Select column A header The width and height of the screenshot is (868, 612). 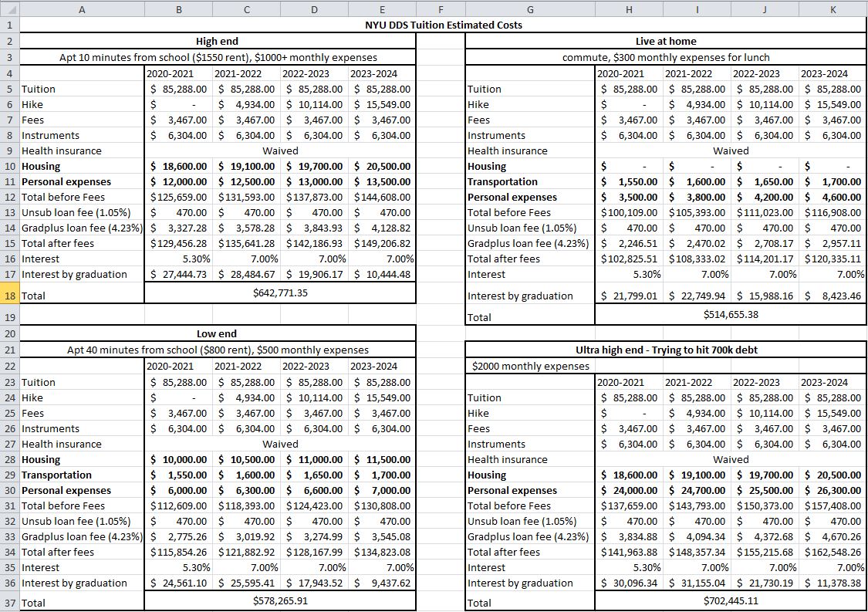pyautogui.click(x=81, y=8)
